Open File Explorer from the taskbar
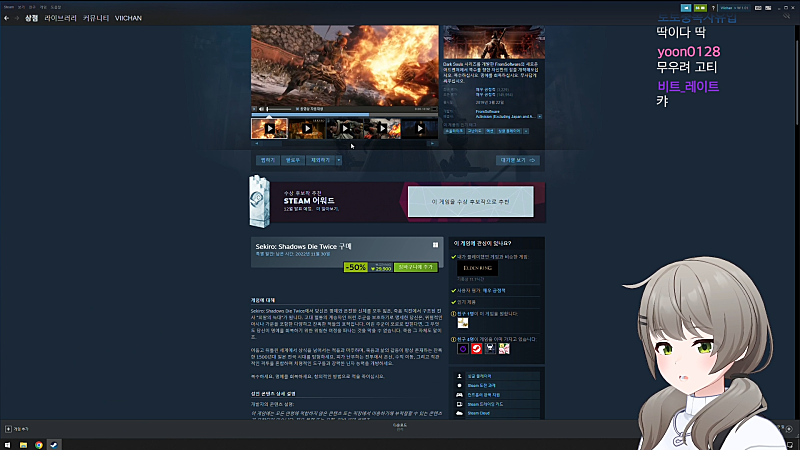This screenshot has height=450, width=800. click(x=23, y=445)
